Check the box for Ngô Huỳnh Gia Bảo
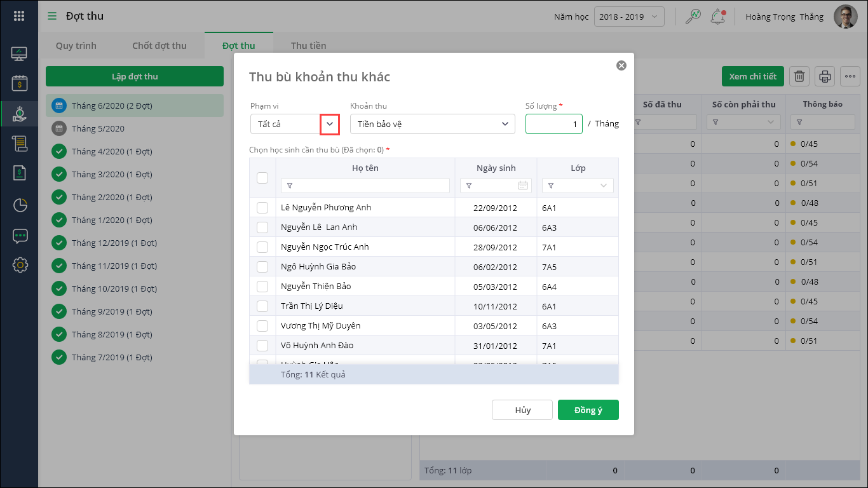Viewport: 868px width, 488px height. tap(262, 267)
